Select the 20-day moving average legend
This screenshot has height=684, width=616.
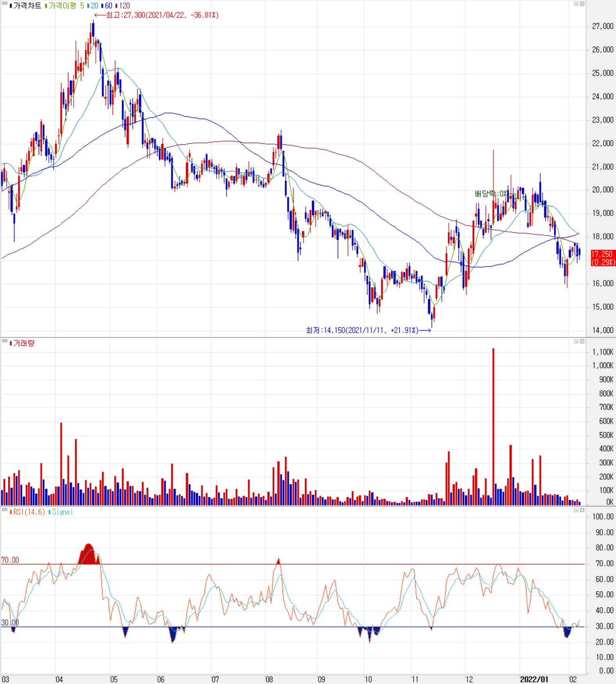click(x=93, y=6)
